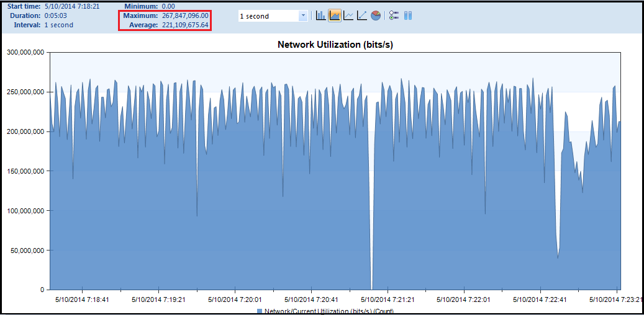Pause the live chart updates

click(408, 16)
